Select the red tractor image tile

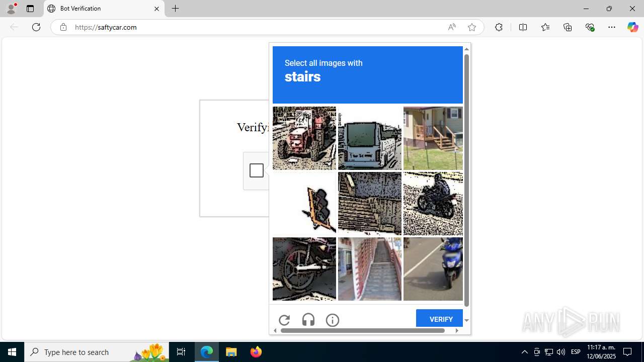point(304,138)
